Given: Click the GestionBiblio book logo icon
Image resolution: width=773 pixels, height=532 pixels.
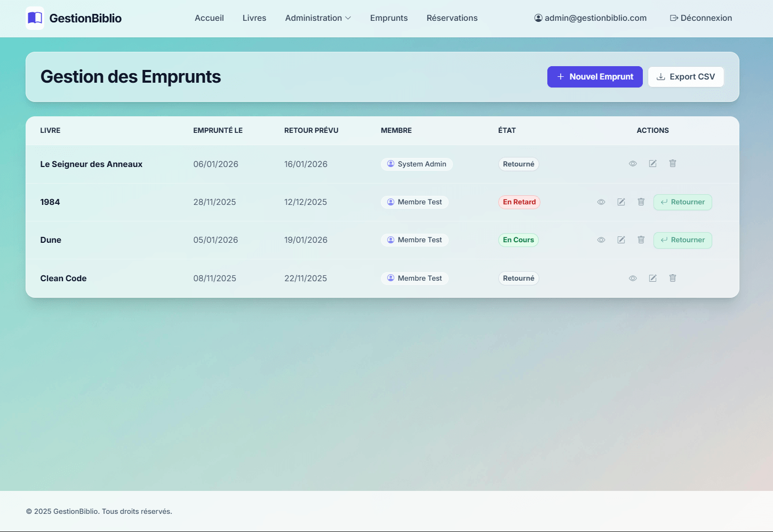Looking at the screenshot, I should (x=35, y=18).
